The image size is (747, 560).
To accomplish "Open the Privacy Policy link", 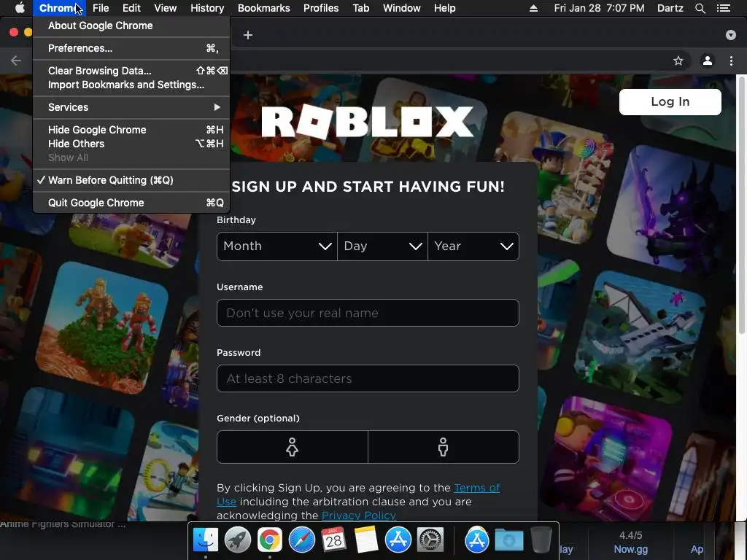I will 359,516.
